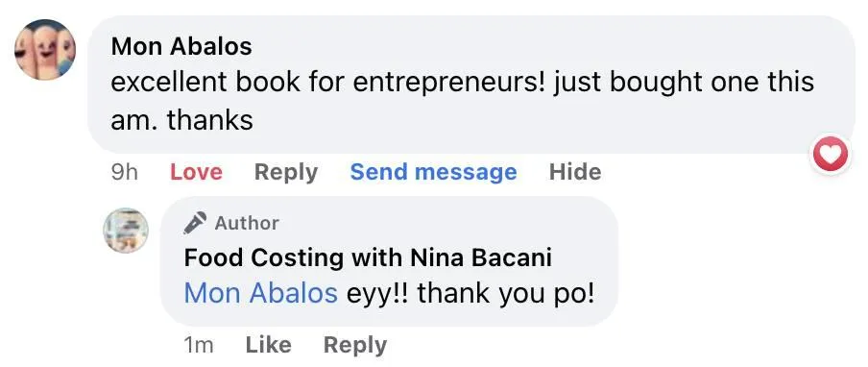Click the blue Mon Abalos mention in reply
Viewport: 868px width, 367px height.
(261, 293)
